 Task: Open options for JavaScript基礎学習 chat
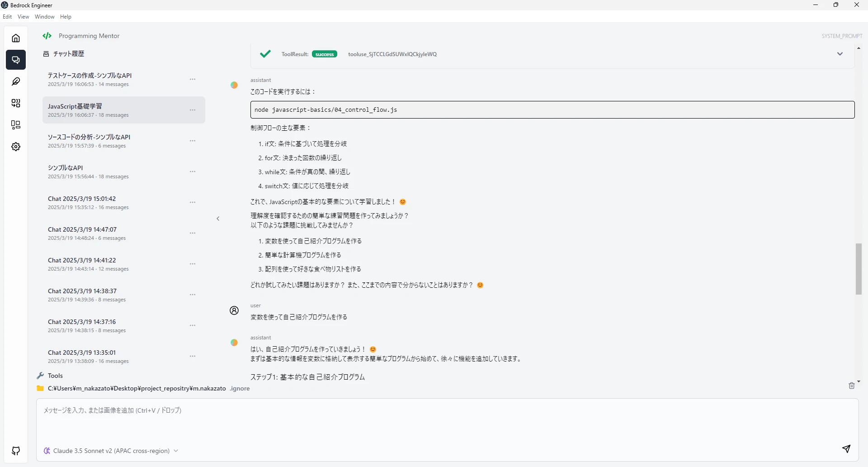[x=193, y=110]
